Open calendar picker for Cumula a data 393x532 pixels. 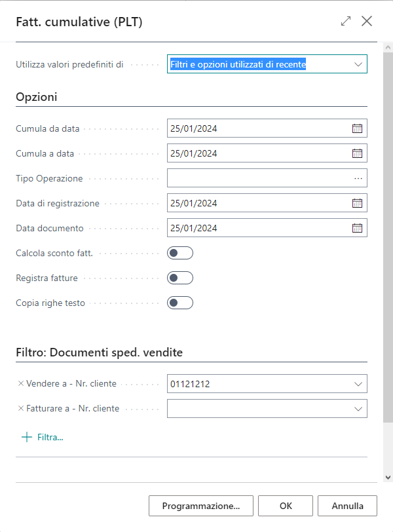point(357,153)
